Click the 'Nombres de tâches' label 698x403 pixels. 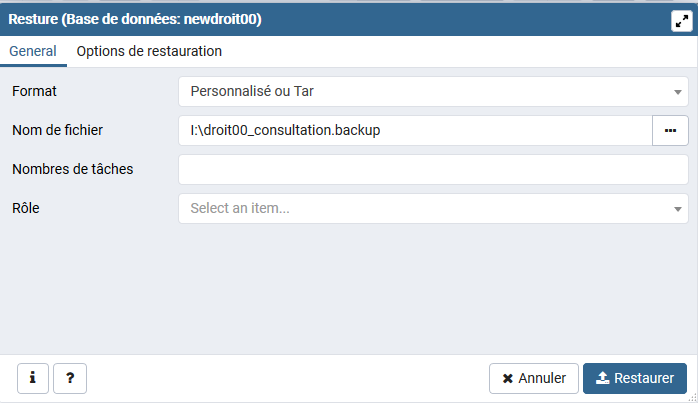coord(73,169)
